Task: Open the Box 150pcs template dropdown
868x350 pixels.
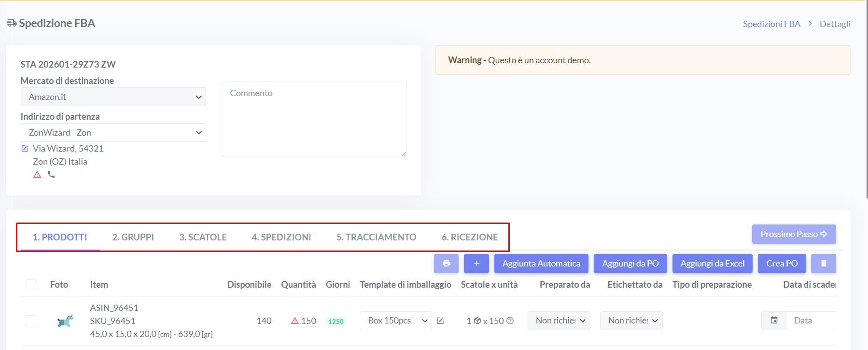Action: click(x=395, y=321)
